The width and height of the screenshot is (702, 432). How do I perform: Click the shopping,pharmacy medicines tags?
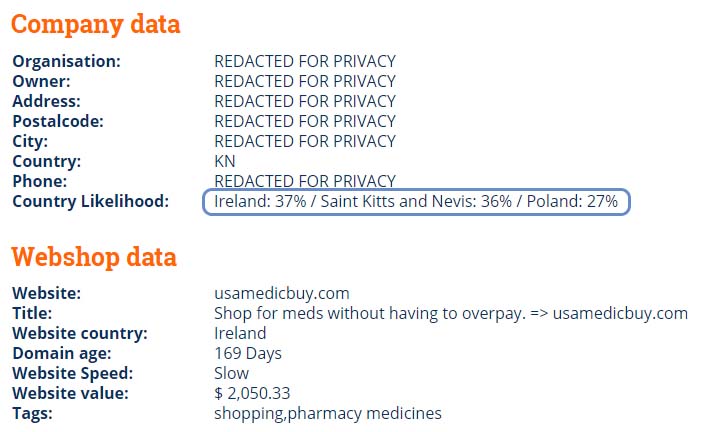point(328,413)
